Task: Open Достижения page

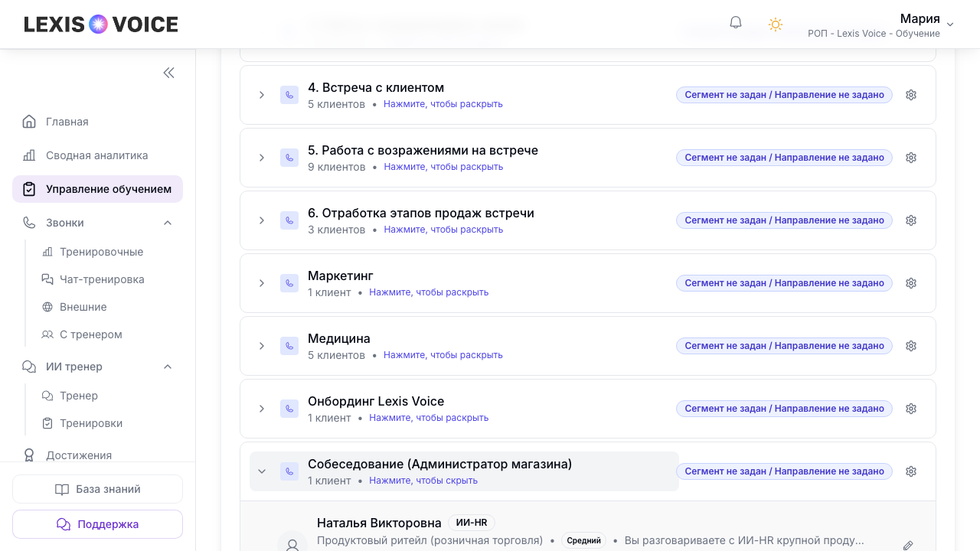Action: click(x=97, y=455)
